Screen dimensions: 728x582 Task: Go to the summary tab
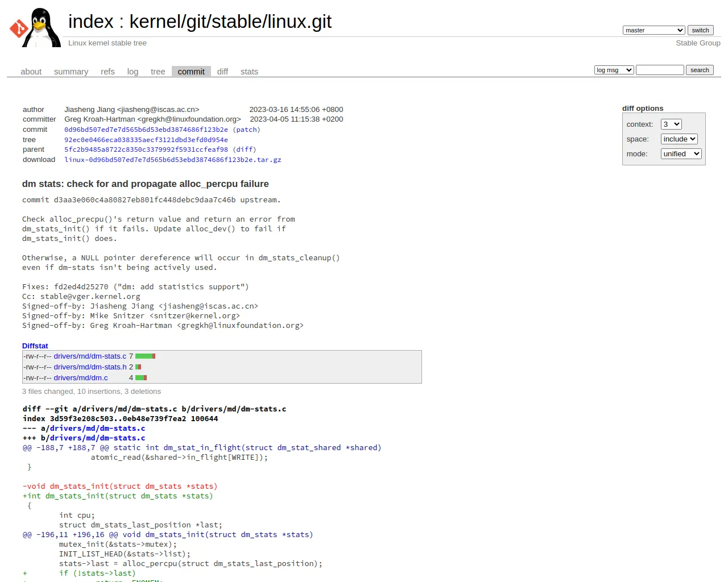[71, 72]
